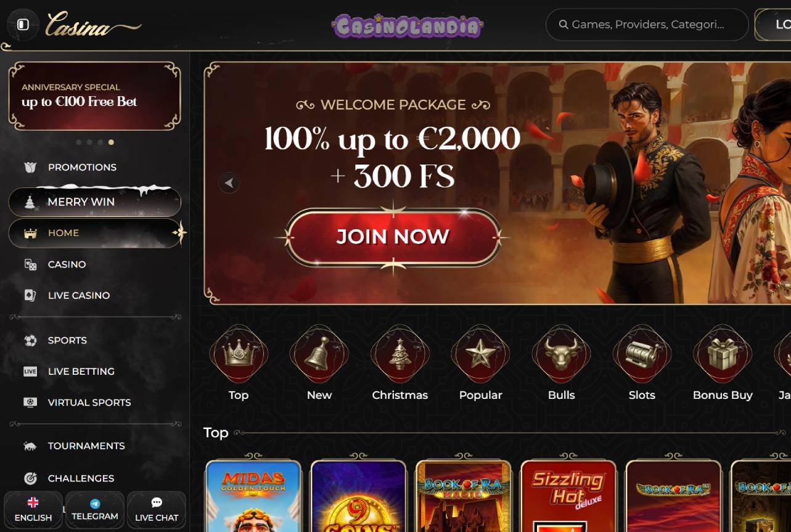Launch the Sizzling Hot deluxe game thumbnail

click(568, 496)
